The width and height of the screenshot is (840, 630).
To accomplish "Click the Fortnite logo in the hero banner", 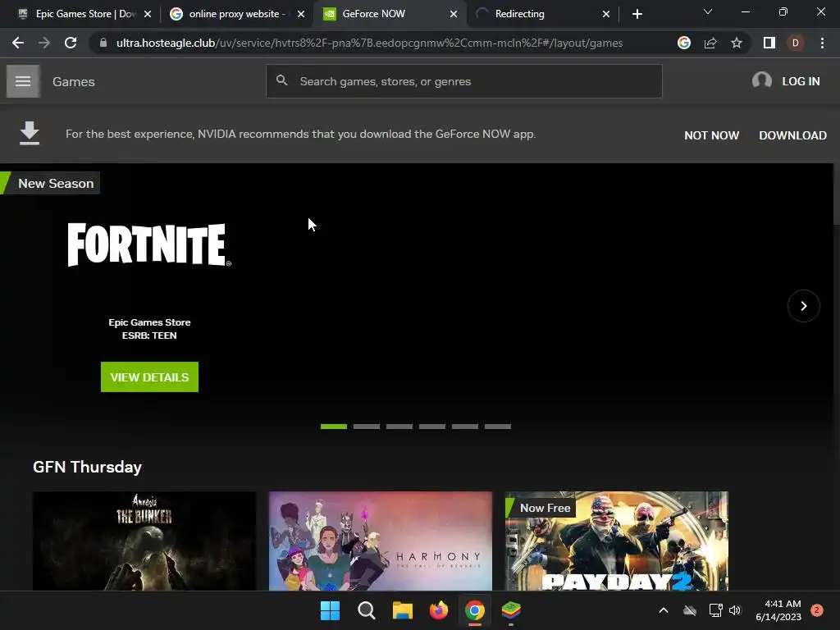I will 149,244.
